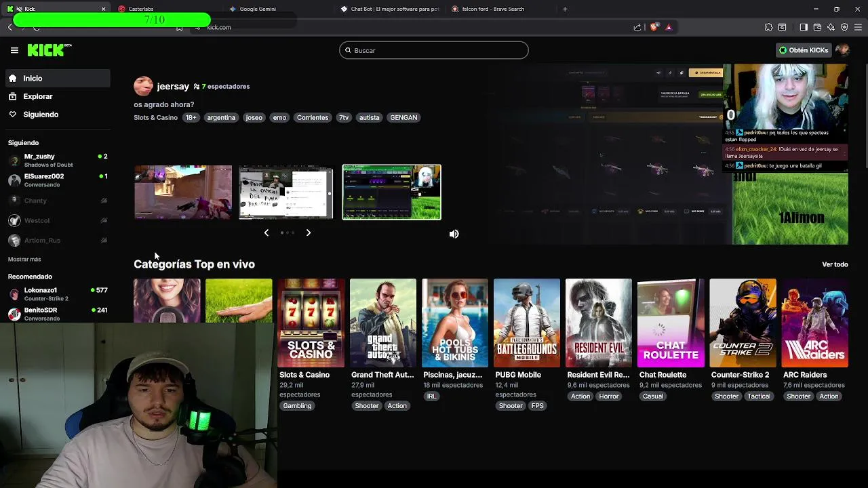Click Lokonazo1's avatar under Recomendado

[14, 293]
